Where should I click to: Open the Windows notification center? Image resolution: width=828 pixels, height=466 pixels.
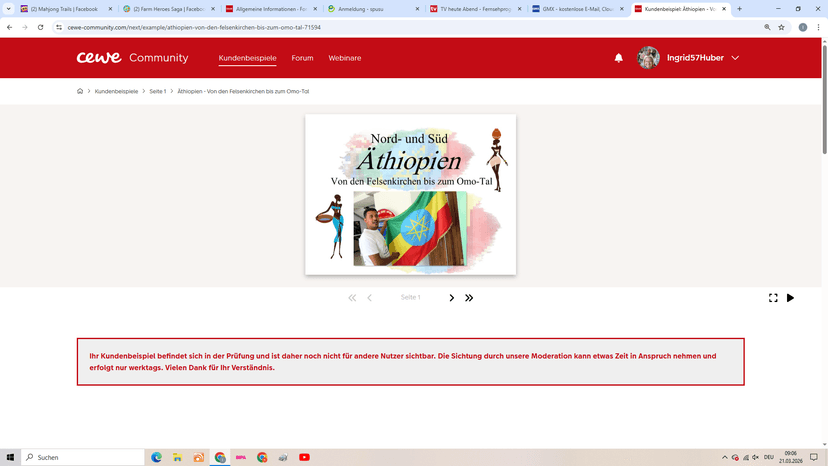coord(814,457)
